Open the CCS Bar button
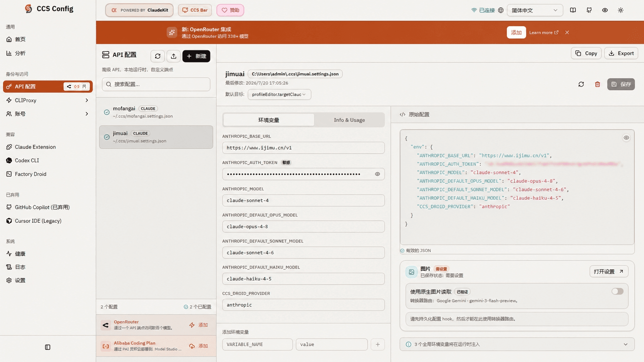Screen dimensions: 644x362 pos(195,10)
